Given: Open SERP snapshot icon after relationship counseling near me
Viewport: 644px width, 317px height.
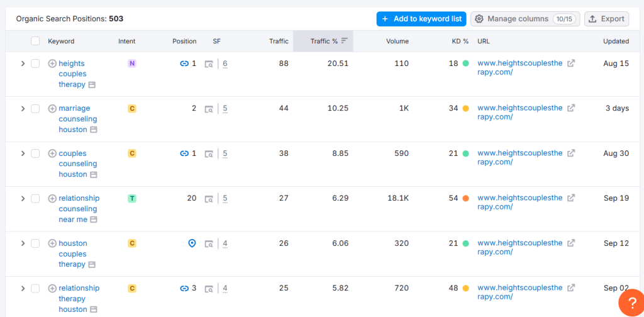Looking at the screenshot, I should 94,220.
